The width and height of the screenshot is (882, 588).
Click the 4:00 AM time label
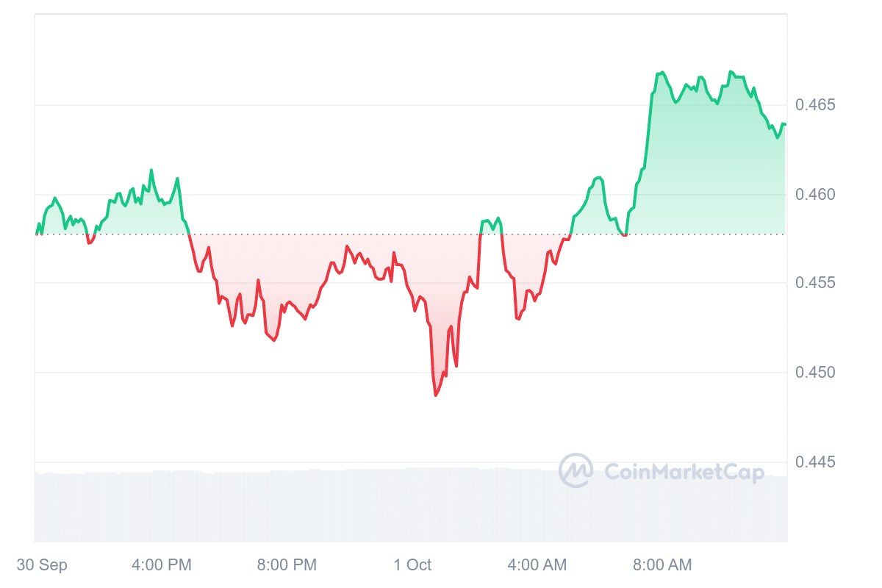point(537,565)
